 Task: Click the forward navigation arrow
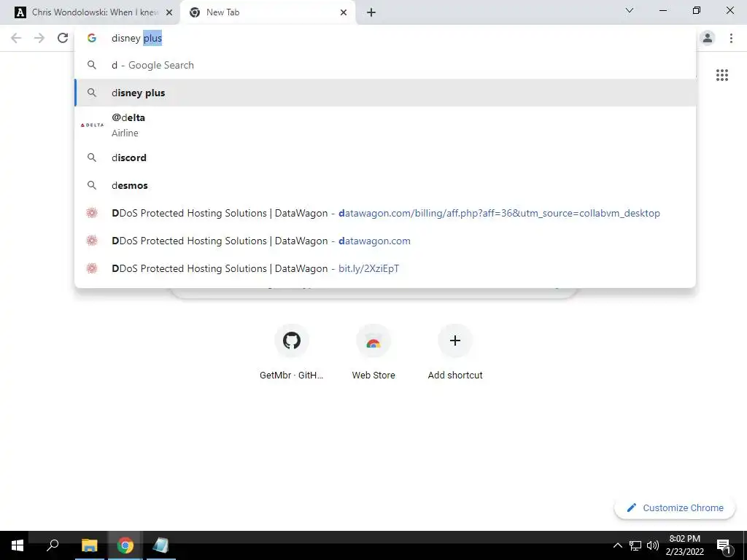(x=39, y=38)
